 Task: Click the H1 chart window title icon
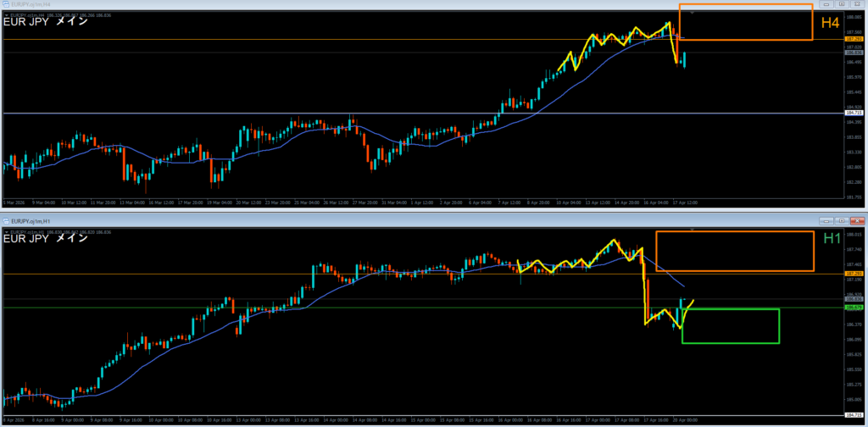click(6, 221)
